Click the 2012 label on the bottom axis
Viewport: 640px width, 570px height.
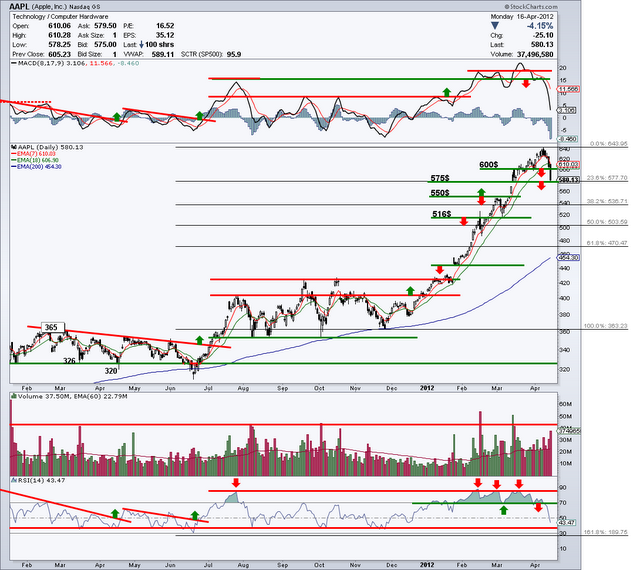pos(427,565)
